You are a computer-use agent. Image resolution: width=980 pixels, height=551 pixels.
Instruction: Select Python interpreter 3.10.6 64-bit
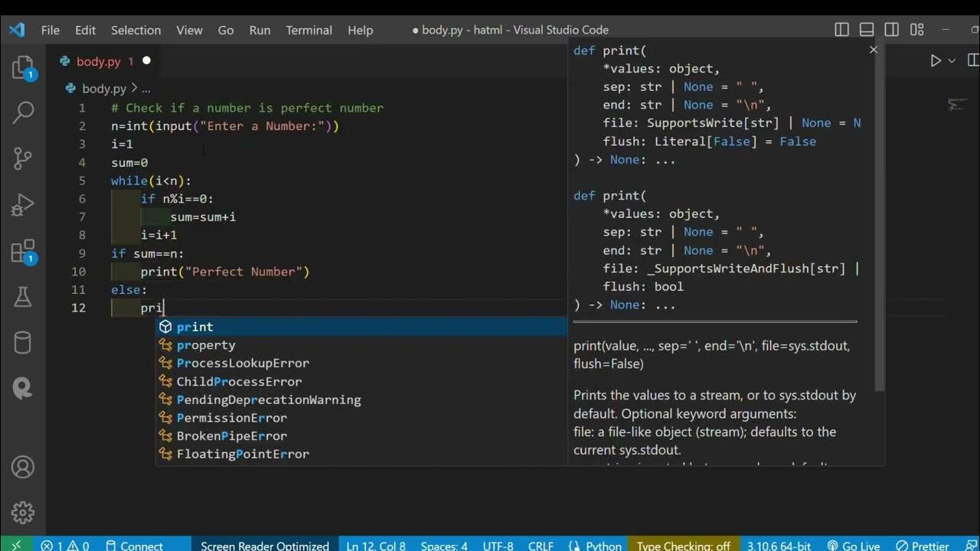[x=779, y=546]
